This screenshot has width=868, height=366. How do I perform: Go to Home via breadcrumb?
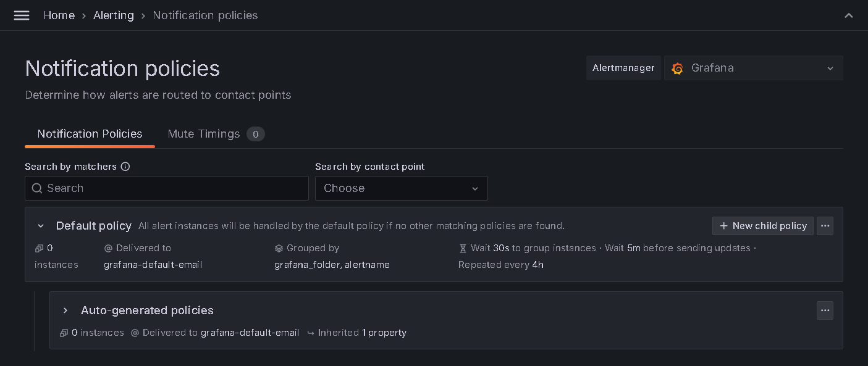[x=59, y=15]
